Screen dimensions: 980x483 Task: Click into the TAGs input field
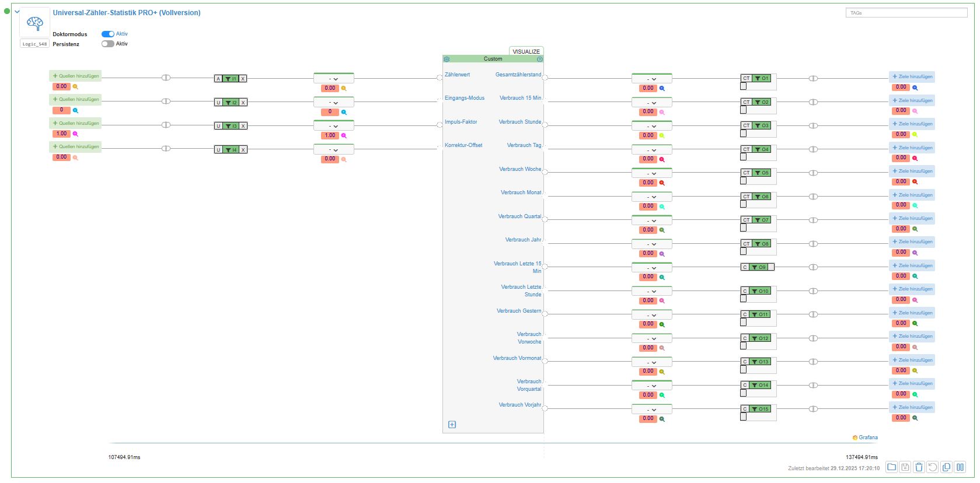click(906, 12)
